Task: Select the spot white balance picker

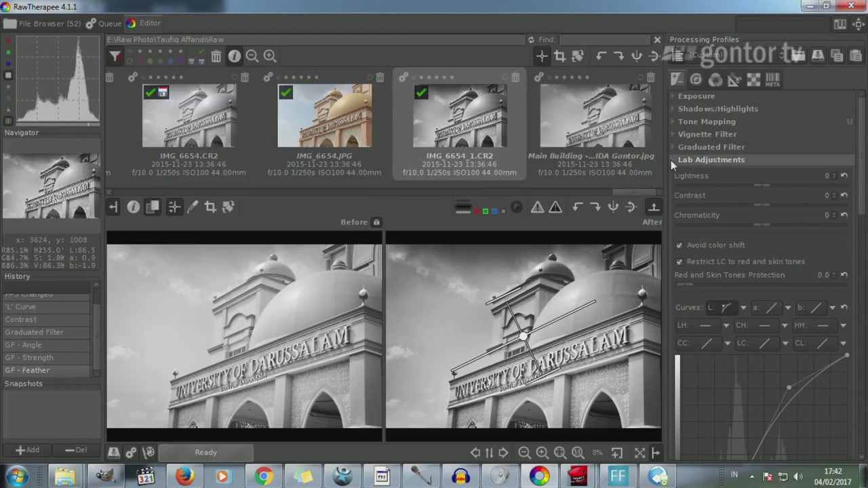Action: click(193, 207)
